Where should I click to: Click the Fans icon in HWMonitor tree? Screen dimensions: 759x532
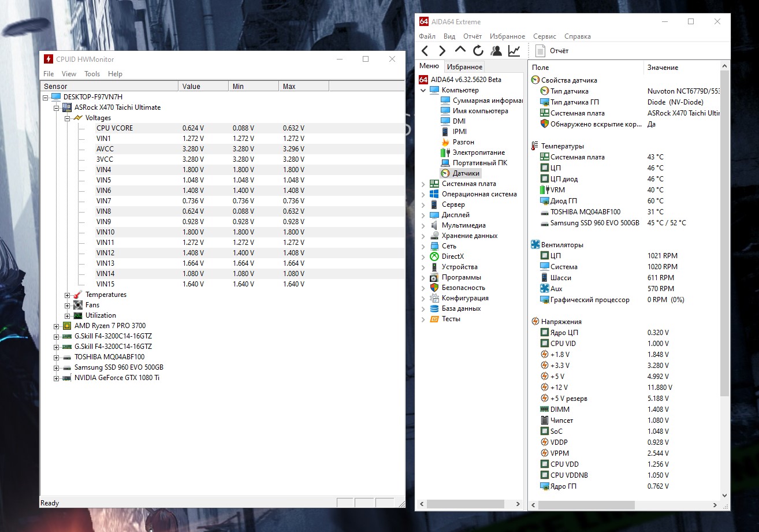point(78,305)
